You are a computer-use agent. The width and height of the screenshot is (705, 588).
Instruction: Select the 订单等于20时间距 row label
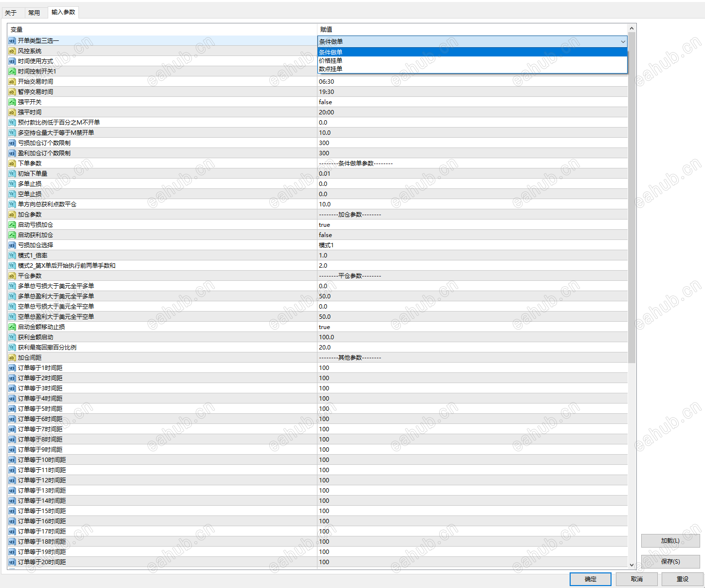coord(42,562)
